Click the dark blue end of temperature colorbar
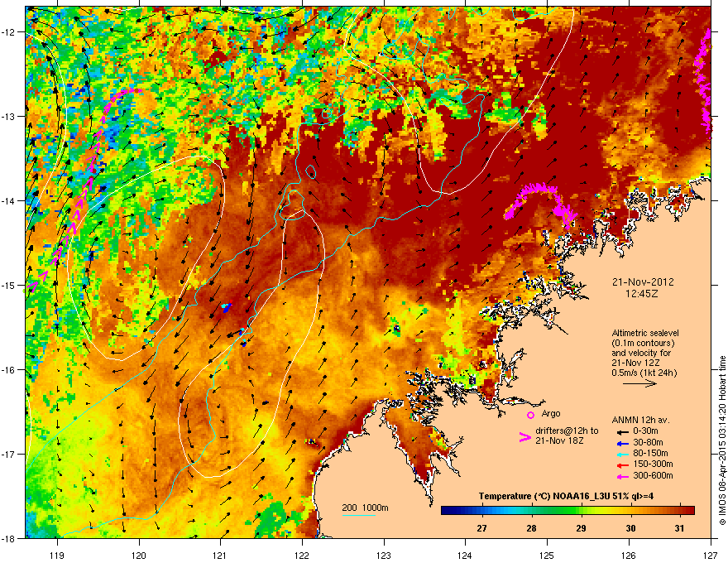728x563 pixels. pyautogui.click(x=446, y=511)
